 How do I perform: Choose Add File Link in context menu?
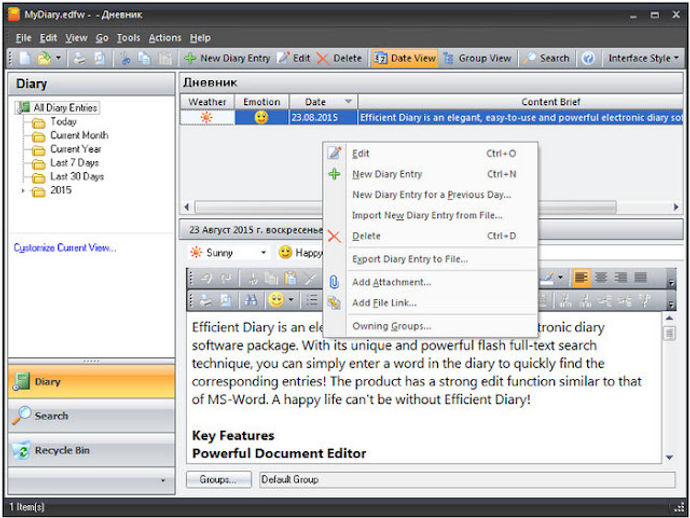point(431,303)
